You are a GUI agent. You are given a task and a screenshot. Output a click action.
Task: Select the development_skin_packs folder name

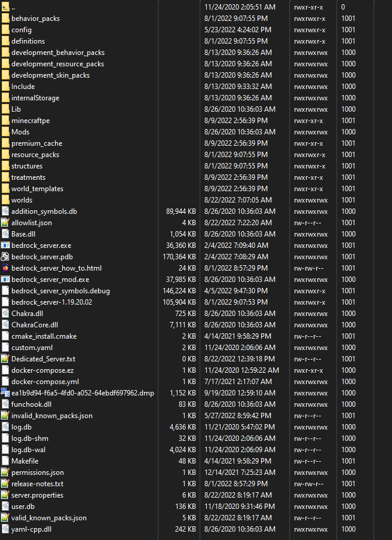50,75
